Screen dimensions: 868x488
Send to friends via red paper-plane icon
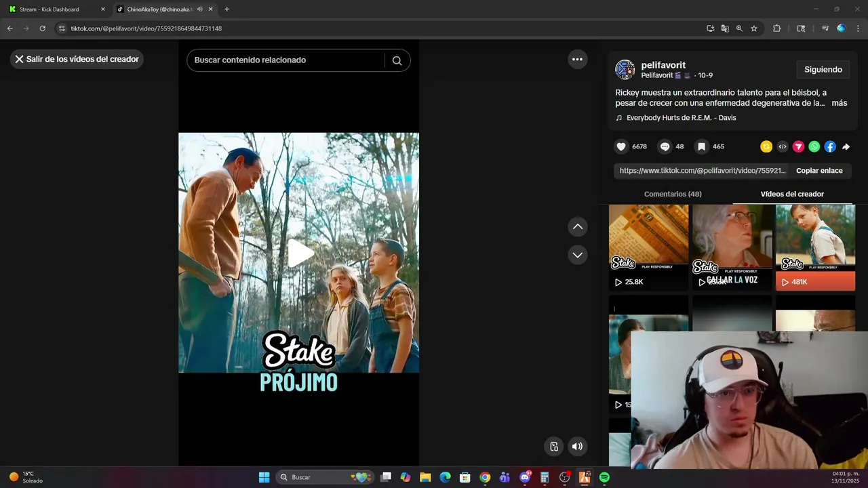coord(798,146)
